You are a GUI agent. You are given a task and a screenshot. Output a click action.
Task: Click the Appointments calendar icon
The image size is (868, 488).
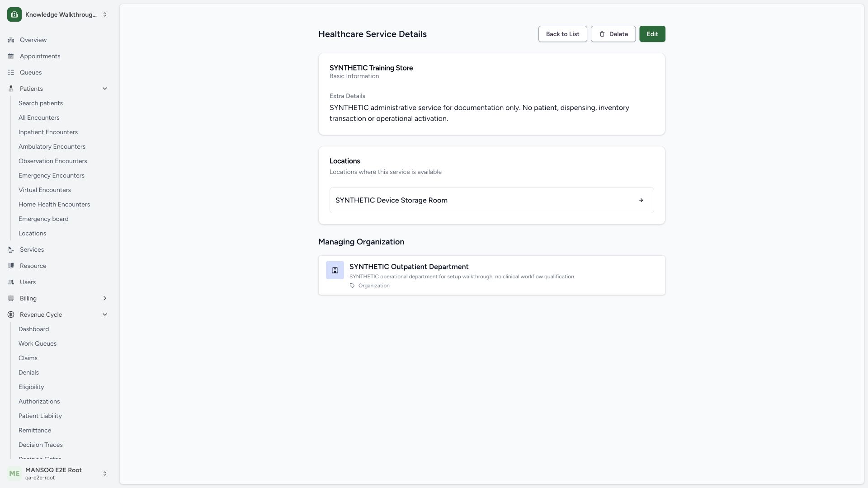point(11,56)
